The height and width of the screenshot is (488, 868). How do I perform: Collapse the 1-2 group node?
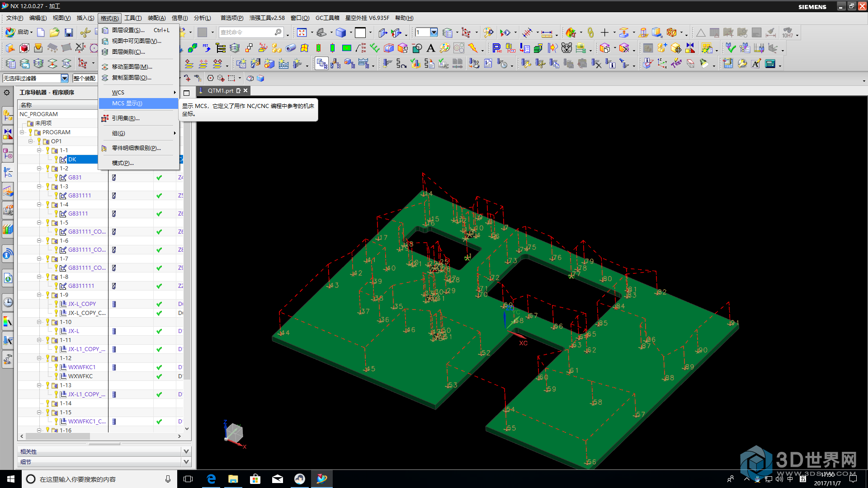click(x=39, y=168)
